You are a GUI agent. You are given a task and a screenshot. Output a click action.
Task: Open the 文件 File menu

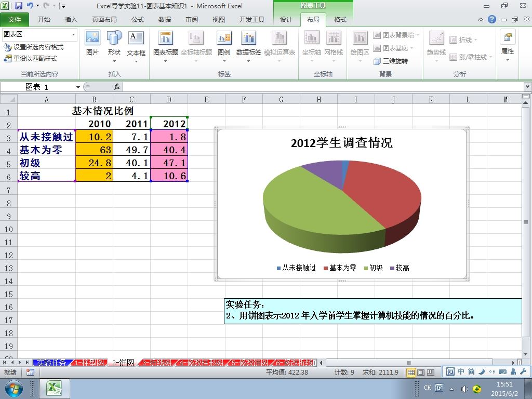[x=15, y=20]
